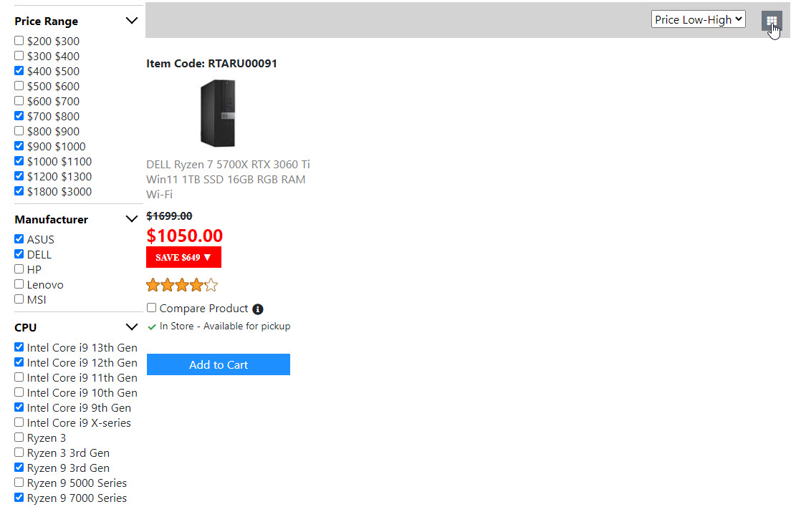
Task: Collapse the Price Range filter chevron
Action: (131, 21)
